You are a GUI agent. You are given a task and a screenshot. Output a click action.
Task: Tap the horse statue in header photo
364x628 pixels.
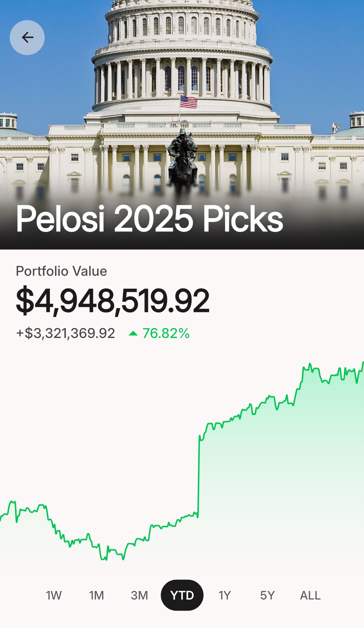[183, 159]
